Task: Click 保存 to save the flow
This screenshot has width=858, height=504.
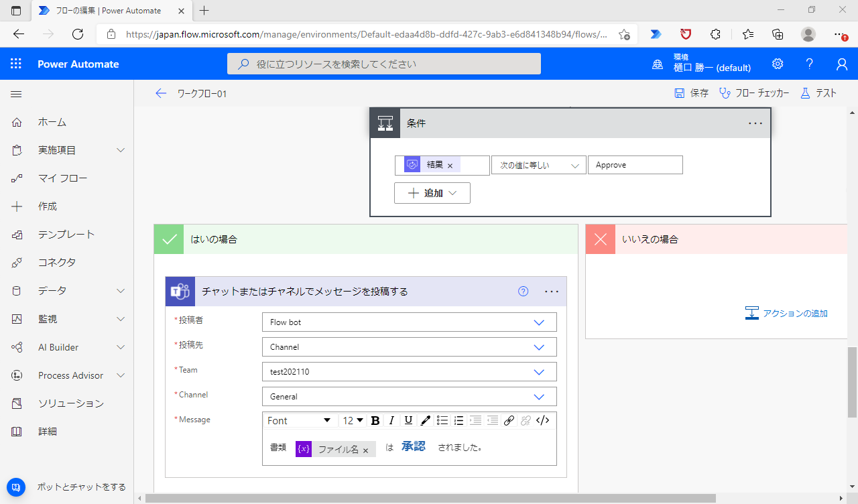Action: (x=691, y=93)
